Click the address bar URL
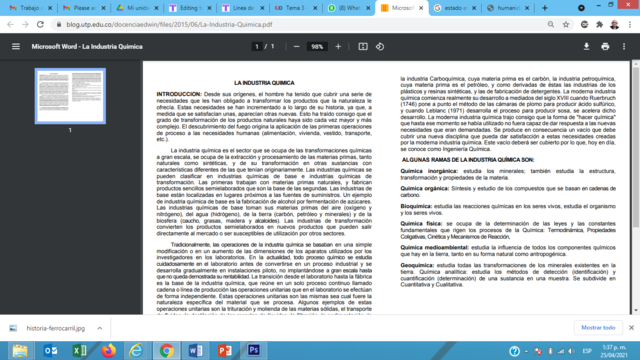Screen dimensions: 640x360 click(169, 24)
